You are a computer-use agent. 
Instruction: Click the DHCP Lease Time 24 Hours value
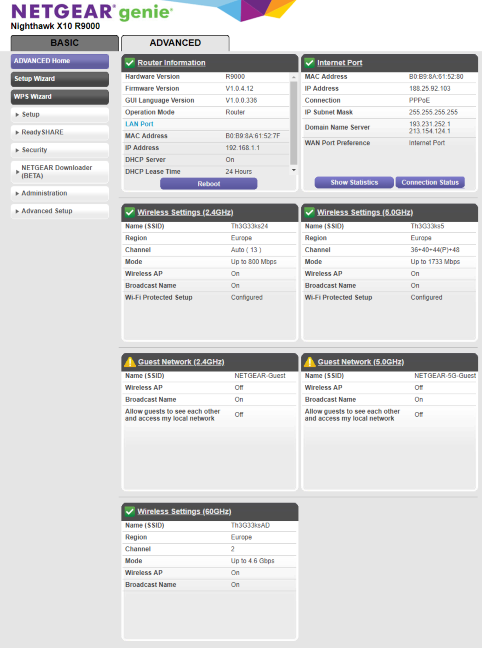(239, 172)
